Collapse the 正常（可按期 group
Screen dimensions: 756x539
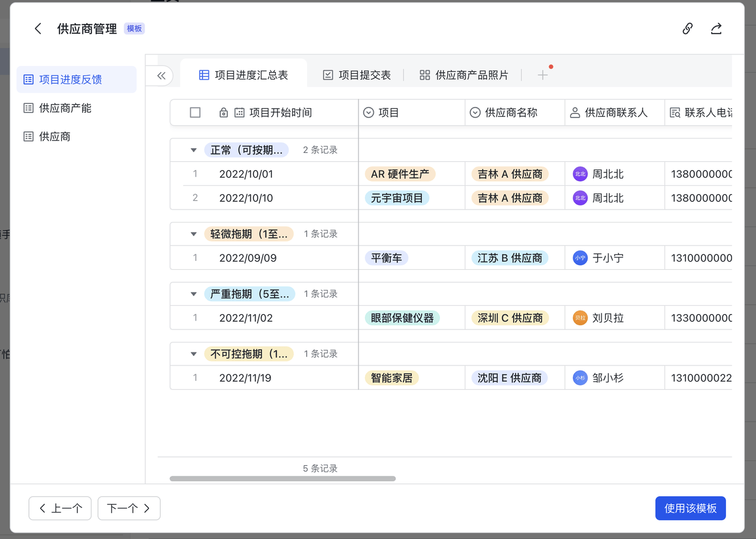tap(193, 151)
